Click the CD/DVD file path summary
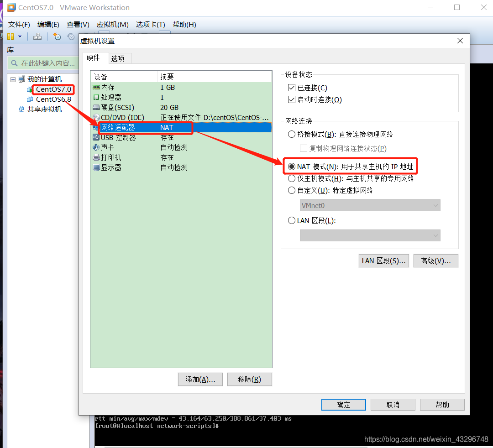Image resolution: width=493 pixels, height=448 pixels. (215, 118)
